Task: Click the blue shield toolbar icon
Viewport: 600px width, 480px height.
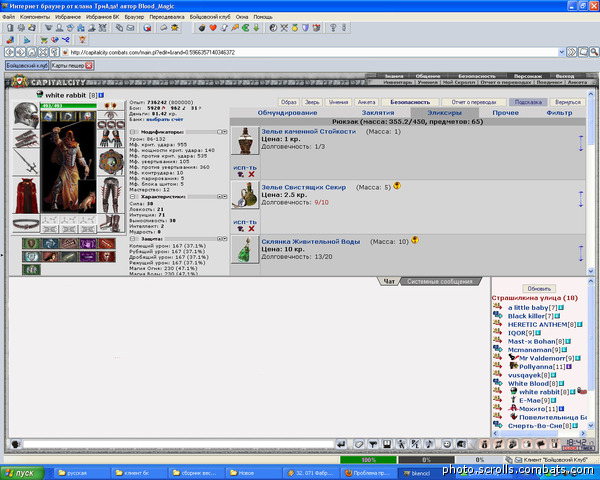Action: [305, 28]
